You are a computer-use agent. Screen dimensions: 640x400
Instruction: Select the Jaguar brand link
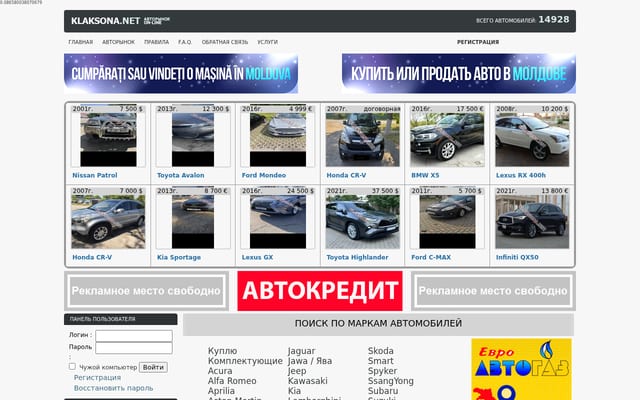point(302,351)
